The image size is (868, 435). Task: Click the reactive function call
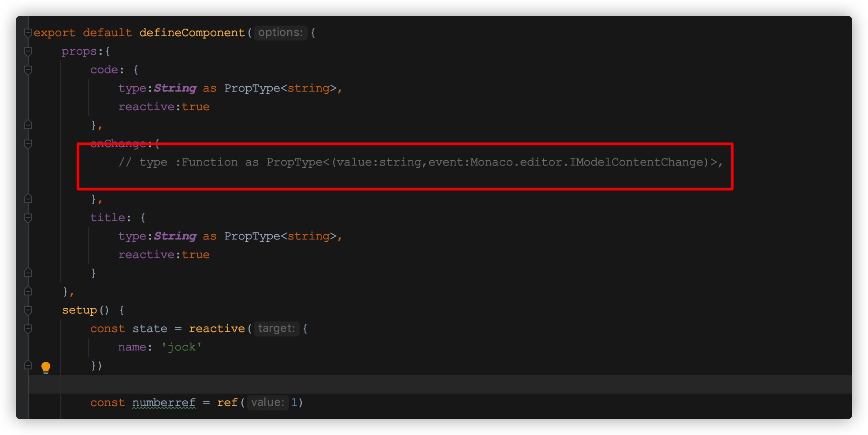tap(216, 329)
